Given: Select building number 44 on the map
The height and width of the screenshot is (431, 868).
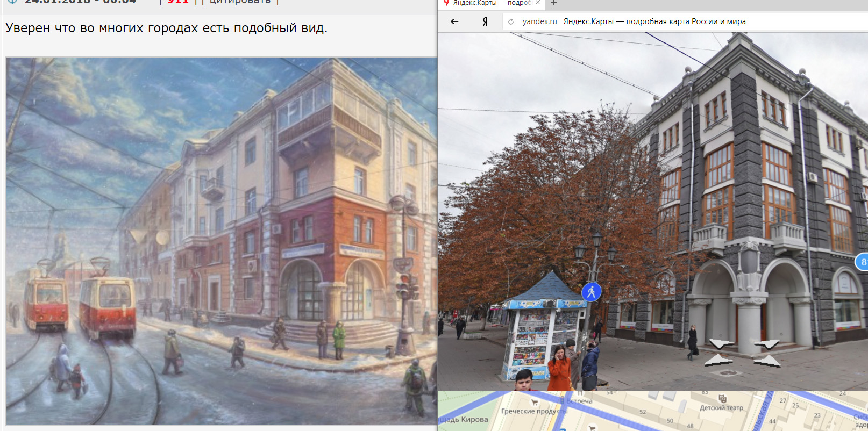Looking at the screenshot, I should coord(772,421).
